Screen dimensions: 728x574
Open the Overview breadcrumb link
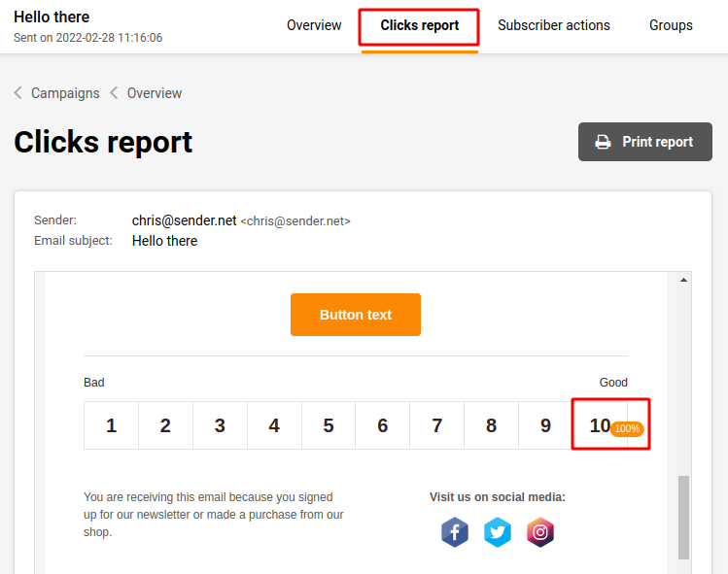tap(155, 93)
